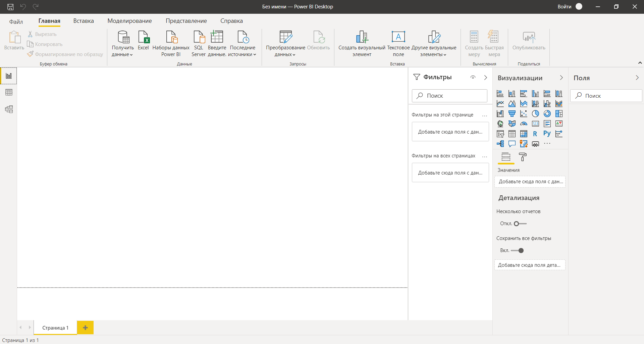Get more visuals via ellipsis
644x344 pixels.
547,144
